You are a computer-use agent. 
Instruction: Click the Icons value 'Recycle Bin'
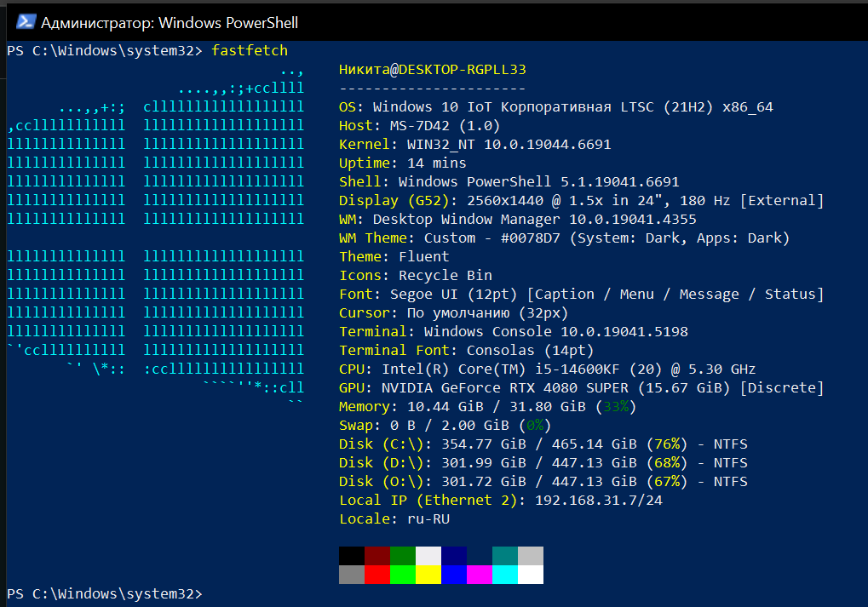tap(445, 276)
